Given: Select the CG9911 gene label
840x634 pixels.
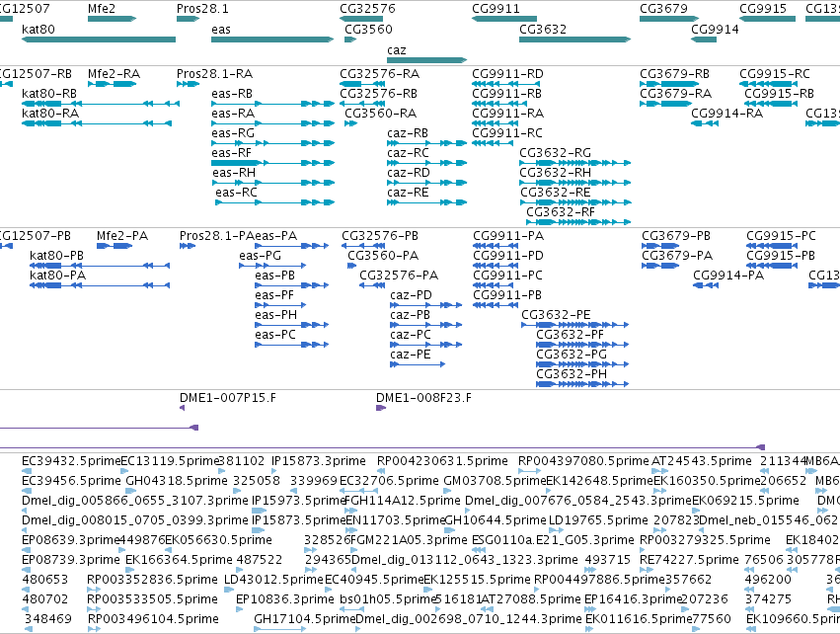Looking at the screenshot, I should (x=496, y=9).
